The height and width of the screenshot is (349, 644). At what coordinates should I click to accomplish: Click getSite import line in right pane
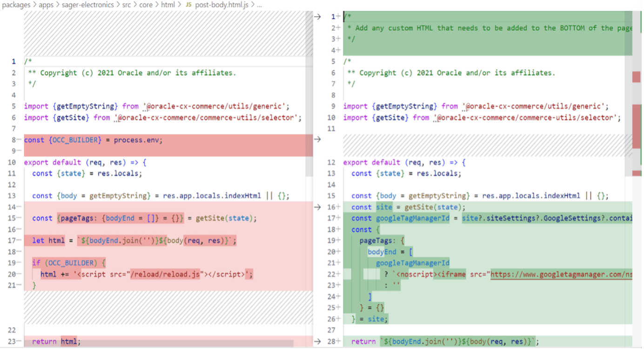coord(482,118)
